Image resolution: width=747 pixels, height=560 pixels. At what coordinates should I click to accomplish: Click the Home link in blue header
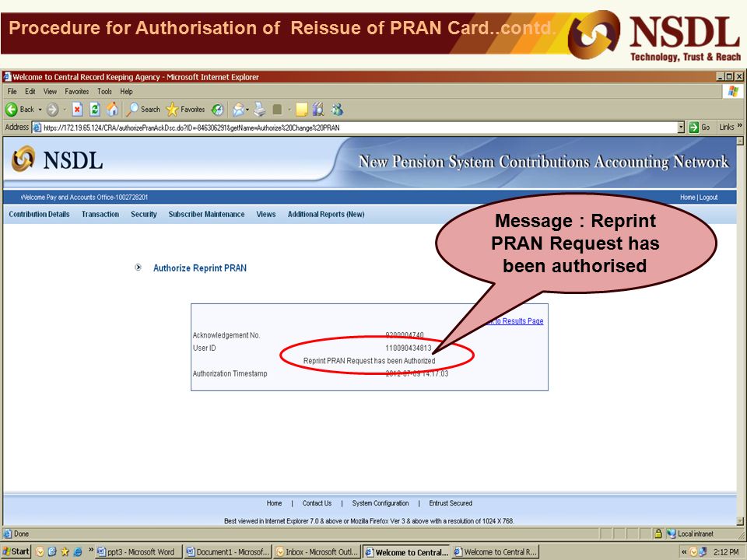click(687, 197)
